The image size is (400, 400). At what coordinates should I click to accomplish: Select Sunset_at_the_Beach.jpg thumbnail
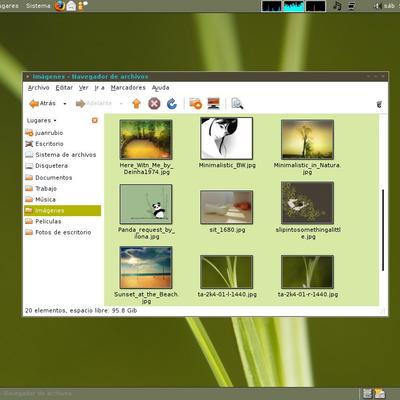point(146,267)
